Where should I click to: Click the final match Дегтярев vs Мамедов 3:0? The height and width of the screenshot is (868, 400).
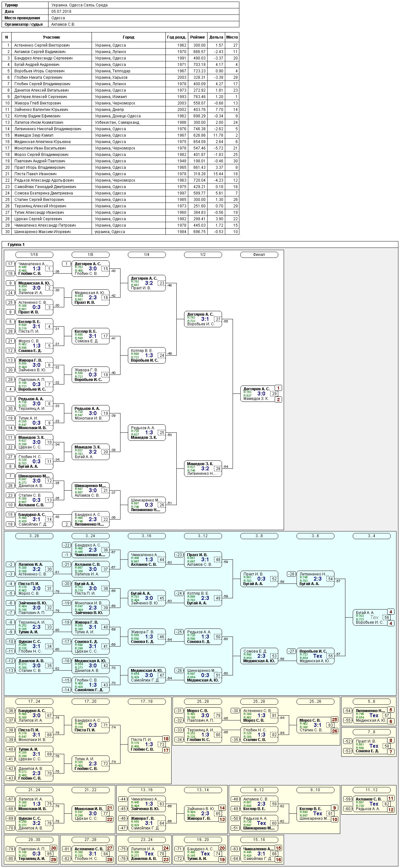[259, 393]
